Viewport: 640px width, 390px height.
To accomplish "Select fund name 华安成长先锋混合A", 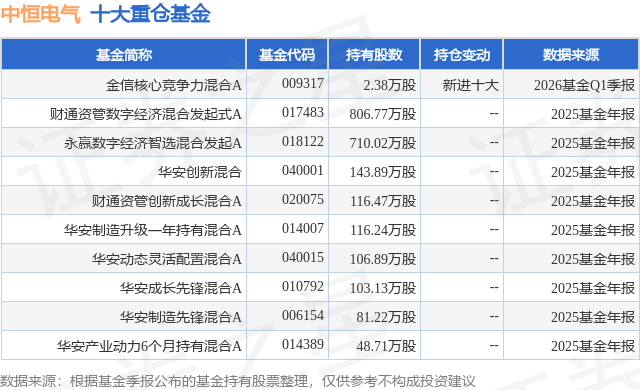I will tap(181, 288).
